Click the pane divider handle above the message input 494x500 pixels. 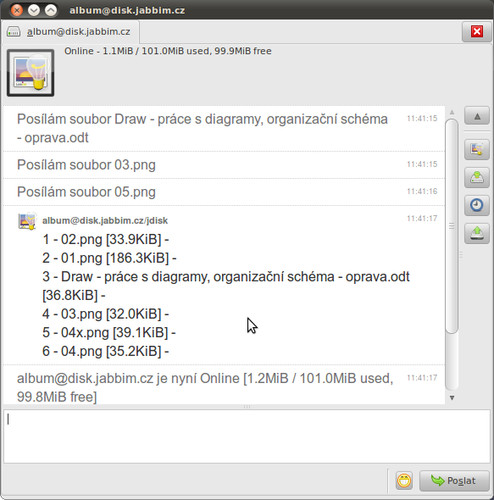[247, 406]
